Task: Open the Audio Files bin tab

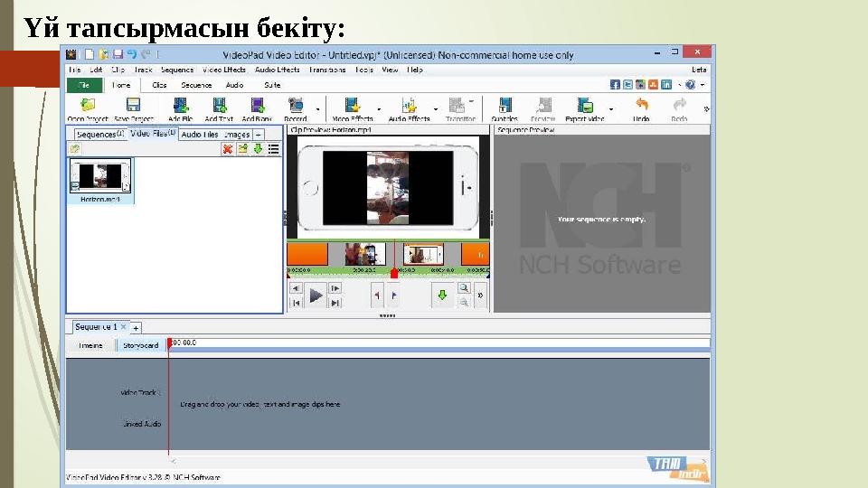Action: tap(200, 135)
